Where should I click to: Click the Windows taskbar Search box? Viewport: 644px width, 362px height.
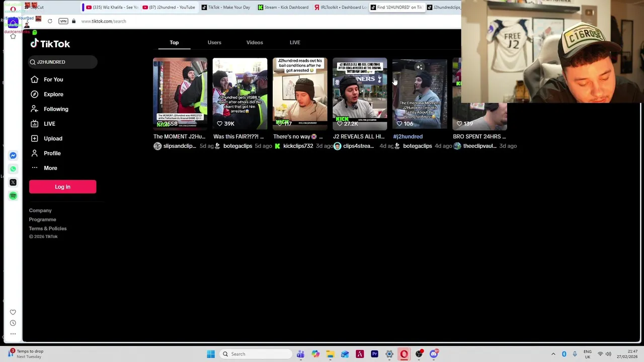[256, 354]
